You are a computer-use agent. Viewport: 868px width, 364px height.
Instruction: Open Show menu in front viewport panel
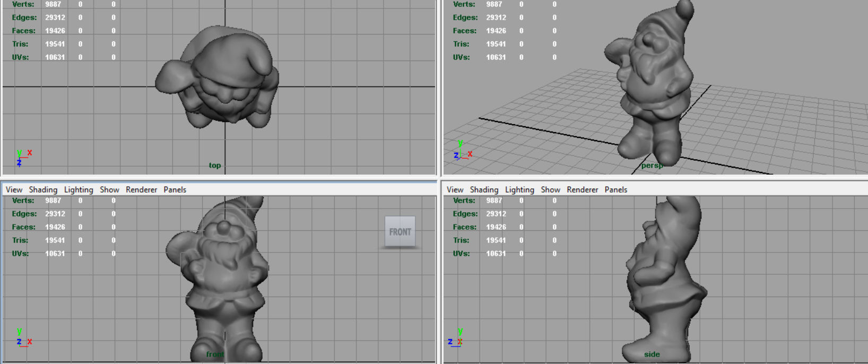coord(109,189)
